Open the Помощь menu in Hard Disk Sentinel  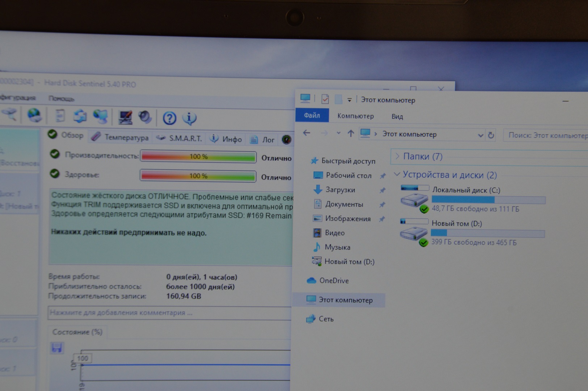coord(61,98)
